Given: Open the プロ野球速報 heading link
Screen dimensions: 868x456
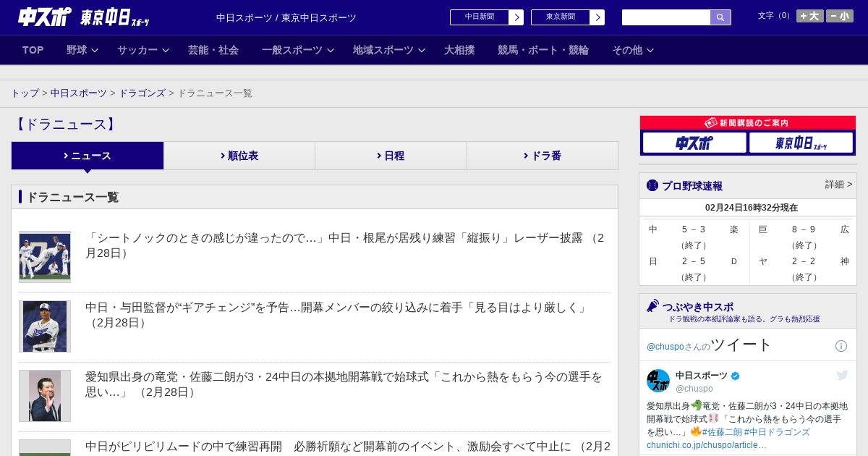Looking at the screenshot, I should click(x=692, y=185).
